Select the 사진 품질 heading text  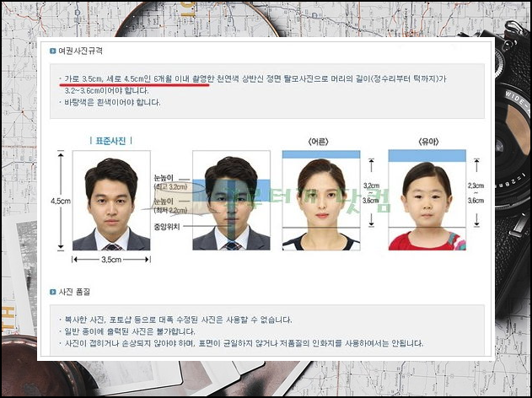point(74,292)
